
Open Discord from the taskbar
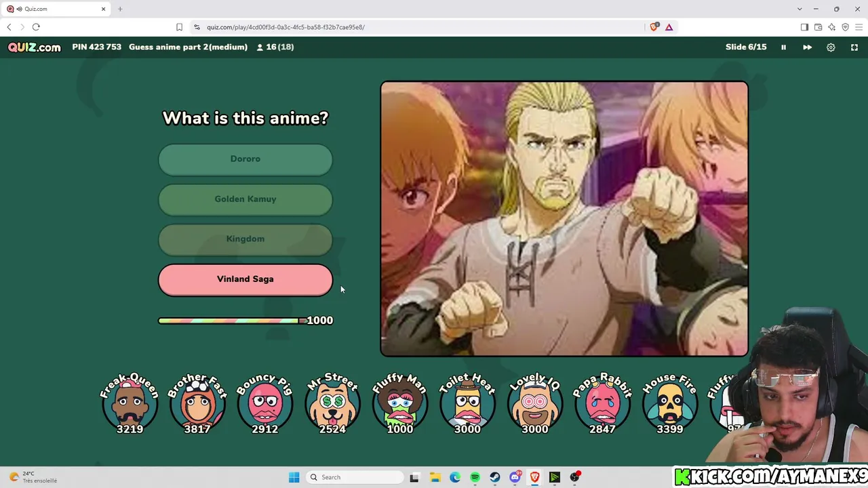515,477
